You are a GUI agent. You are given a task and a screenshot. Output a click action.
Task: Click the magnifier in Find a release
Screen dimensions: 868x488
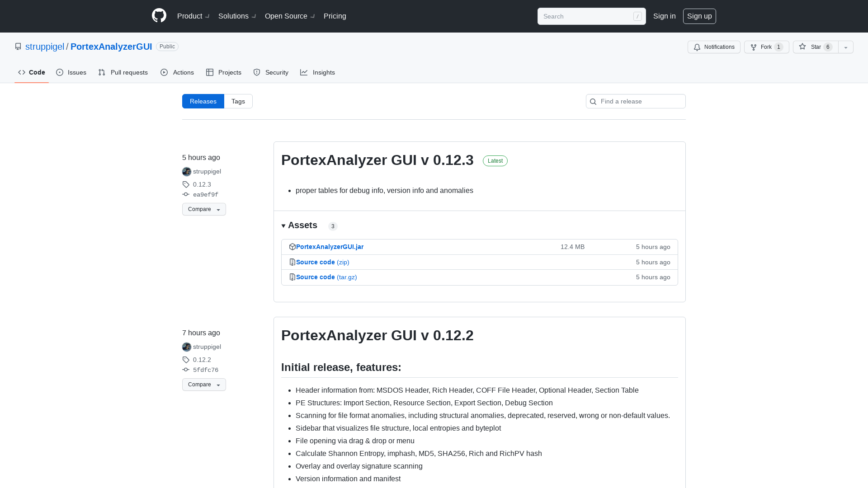(593, 102)
